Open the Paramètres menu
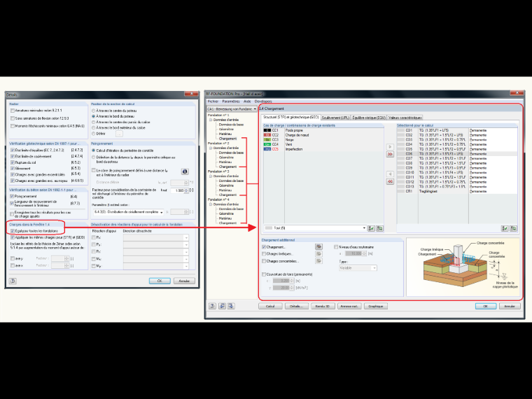This screenshot has width=532, height=399. (x=231, y=101)
